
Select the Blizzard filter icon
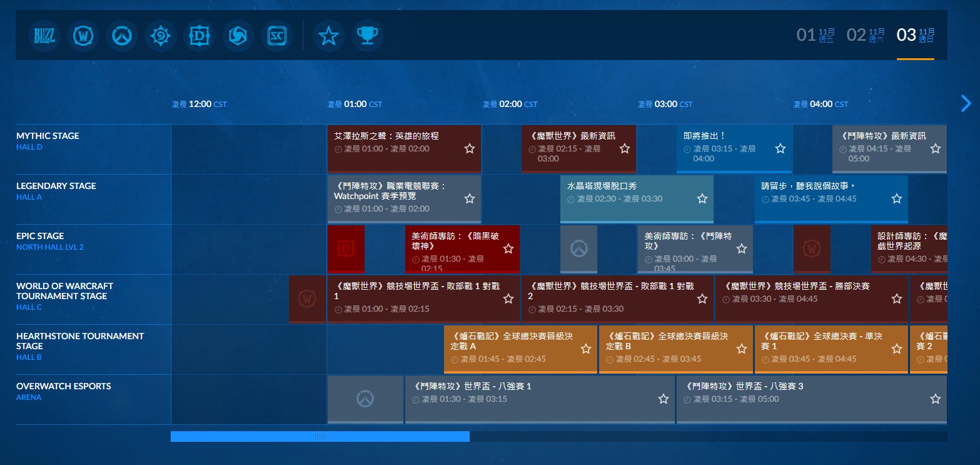(44, 36)
